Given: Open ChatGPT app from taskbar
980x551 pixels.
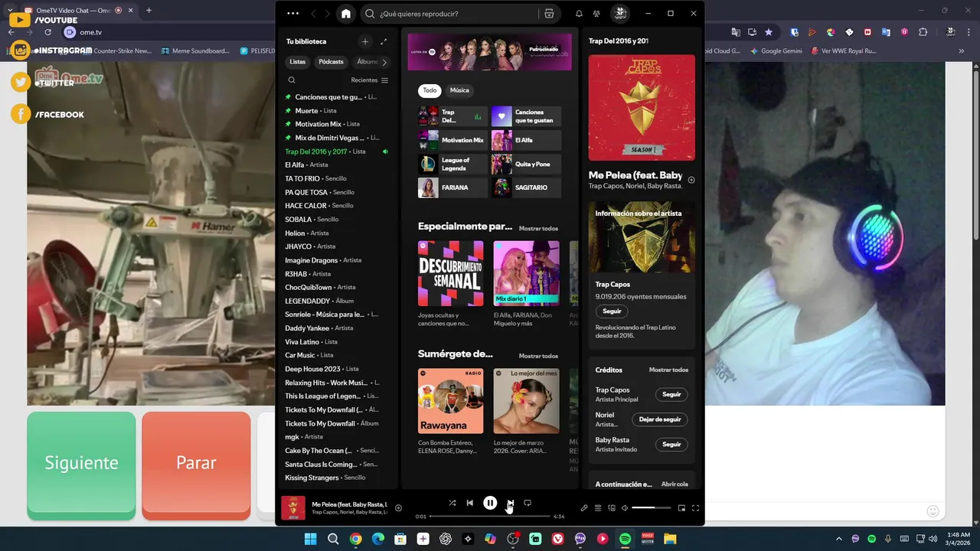Looking at the screenshot, I should coord(446,539).
